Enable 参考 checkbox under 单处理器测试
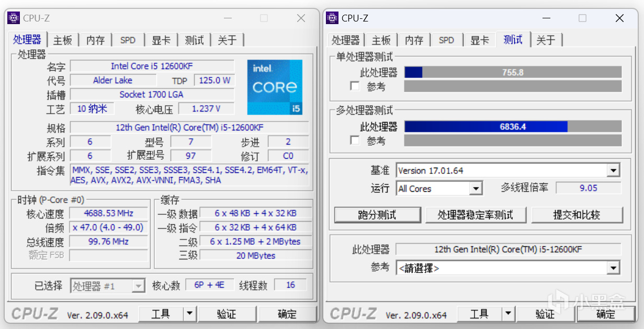The width and height of the screenshot is (644, 329). click(355, 85)
